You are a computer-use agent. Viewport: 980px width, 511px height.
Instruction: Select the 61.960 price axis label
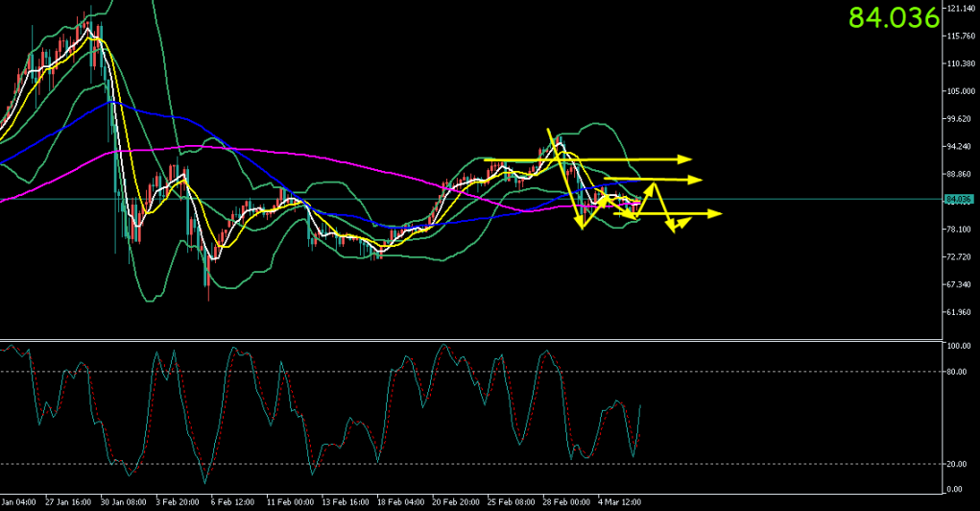[960, 312]
